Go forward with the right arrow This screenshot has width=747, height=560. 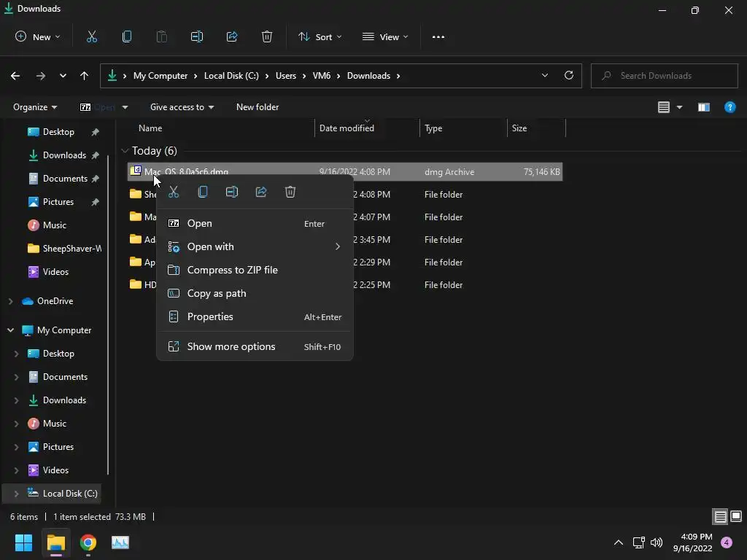pyautogui.click(x=41, y=76)
